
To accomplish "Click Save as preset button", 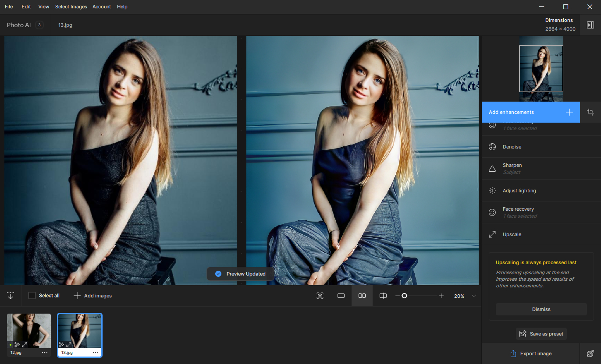I will (x=541, y=334).
